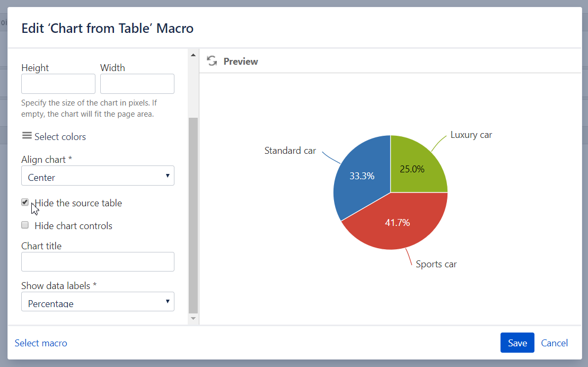Select the Luxury car pie slice
This screenshot has height=367, width=588.
413,169
